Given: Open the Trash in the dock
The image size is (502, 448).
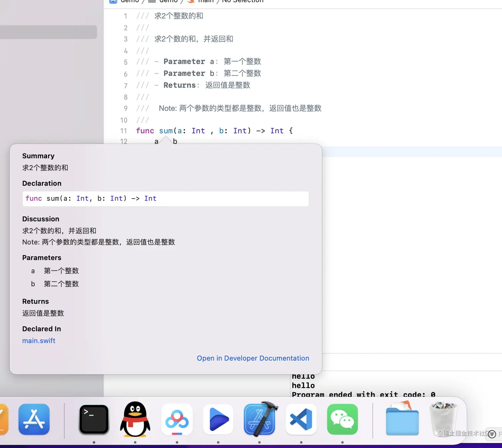Looking at the screenshot, I should coord(444,419).
